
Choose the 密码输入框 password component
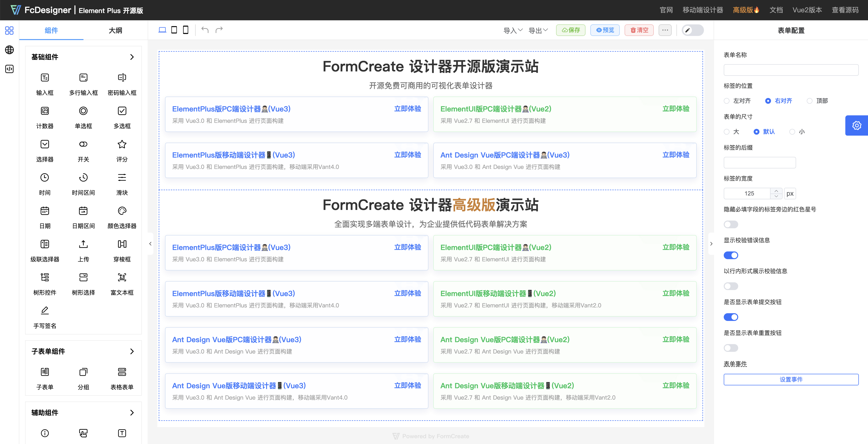pos(122,84)
